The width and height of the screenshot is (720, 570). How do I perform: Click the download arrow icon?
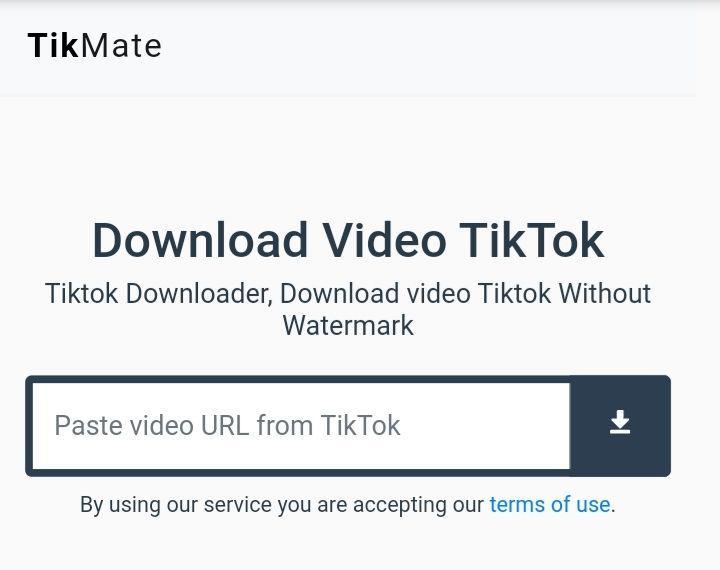click(x=620, y=422)
